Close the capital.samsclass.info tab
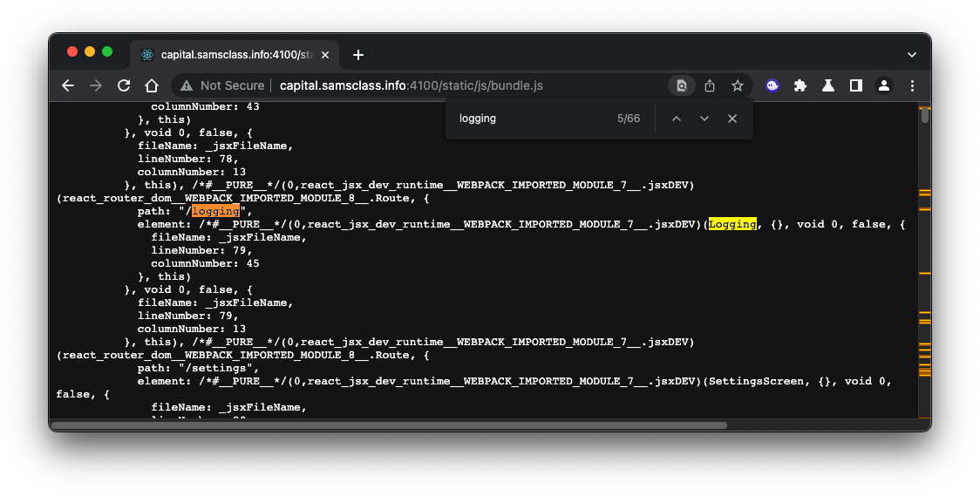Screen dimensions: 980x496 point(325,55)
